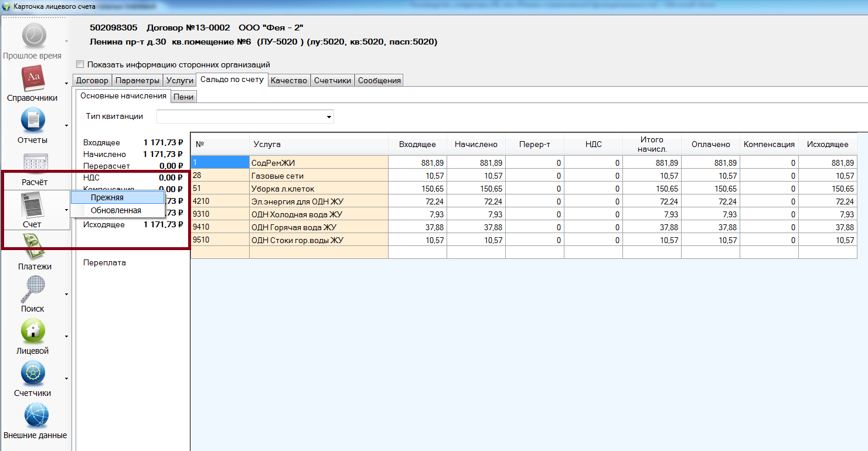Viewport: 868px width, 451px height.
Task: Switch to the Услуги tab
Action: 179,81
